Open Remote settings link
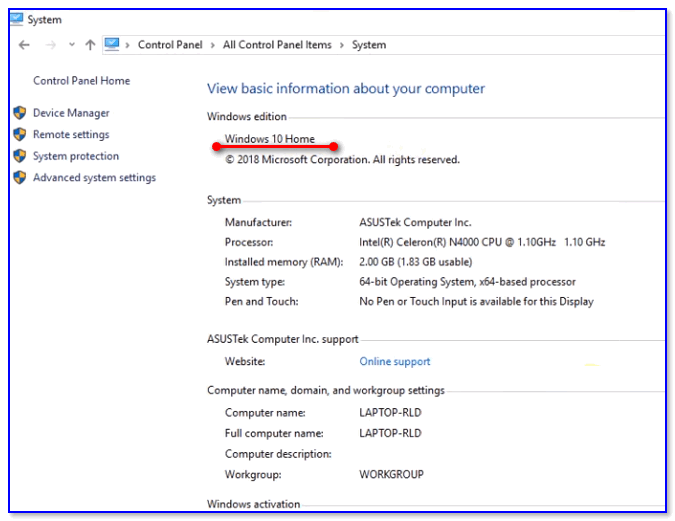Viewport: 675px width, 521px height. [71, 134]
